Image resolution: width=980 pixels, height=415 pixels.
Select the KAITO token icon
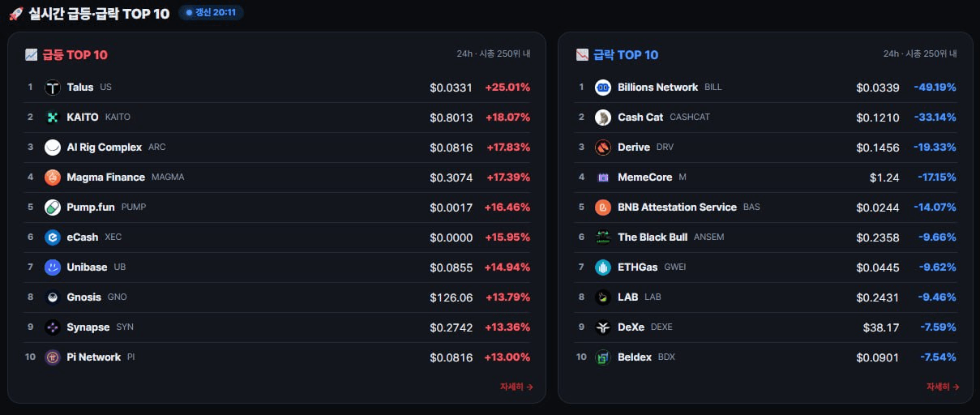tap(53, 118)
